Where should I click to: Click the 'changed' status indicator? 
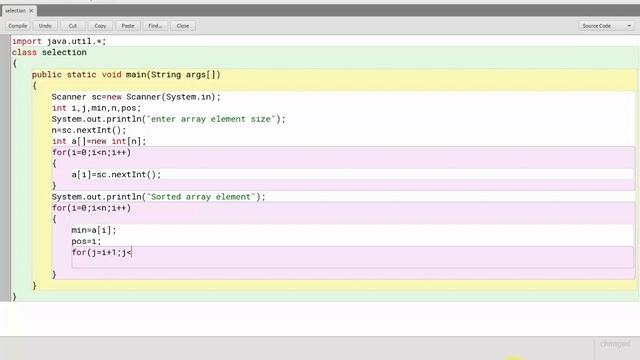pyautogui.click(x=615, y=344)
